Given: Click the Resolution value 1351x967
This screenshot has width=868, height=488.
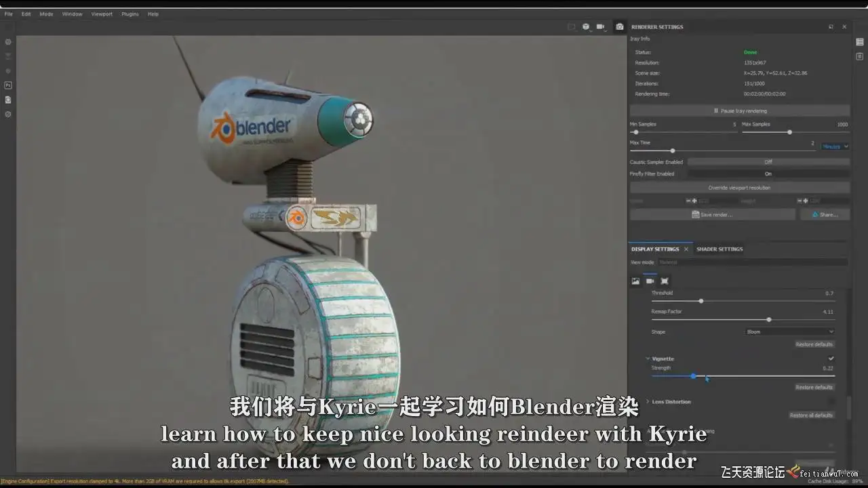Looking at the screenshot, I should pyautogui.click(x=755, y=62).
